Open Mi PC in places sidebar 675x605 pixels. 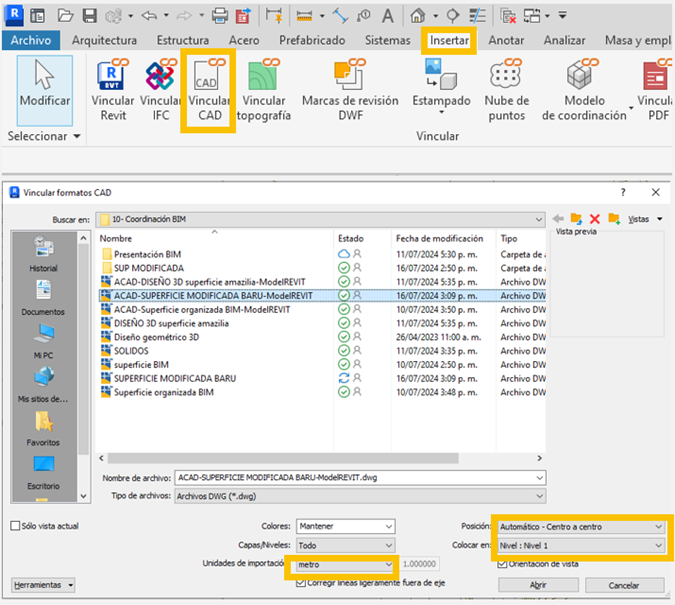click(x=43, y=341)
